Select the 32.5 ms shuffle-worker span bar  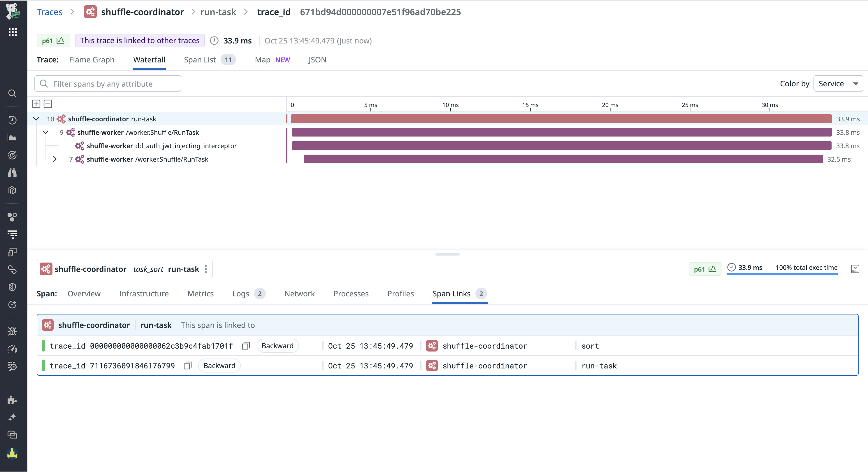tap(563, 159)
